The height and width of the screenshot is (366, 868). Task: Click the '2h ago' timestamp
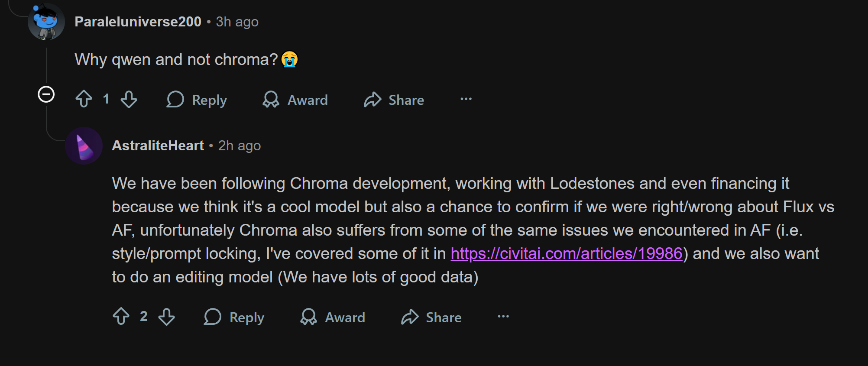click(x=239, y=146)
